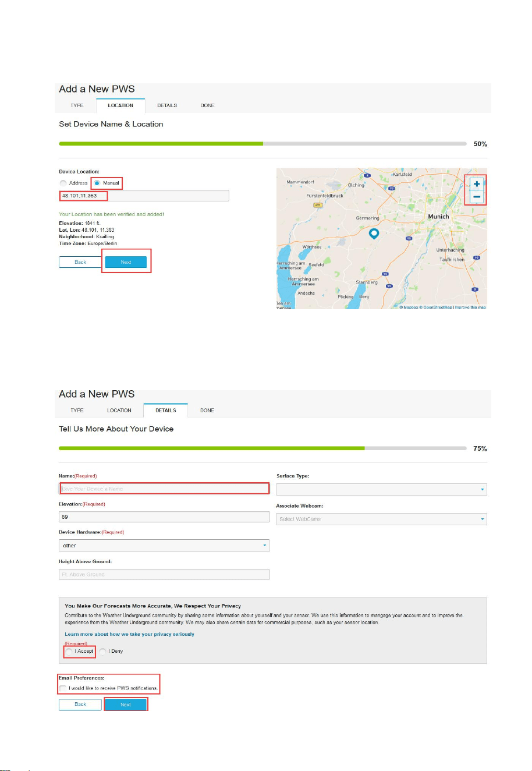This screenshot has width=532, height=771.
Task: Switch to the TYPE tab in upper form
Action: [77, 105]
